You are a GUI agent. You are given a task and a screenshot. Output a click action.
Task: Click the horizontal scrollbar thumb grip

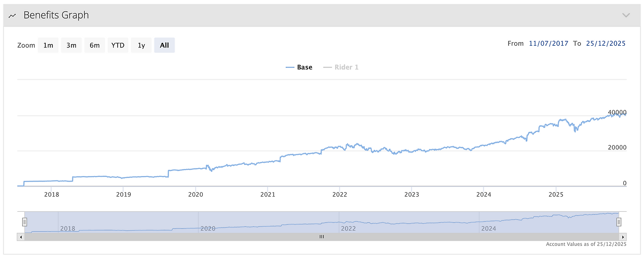coord(321,236)
